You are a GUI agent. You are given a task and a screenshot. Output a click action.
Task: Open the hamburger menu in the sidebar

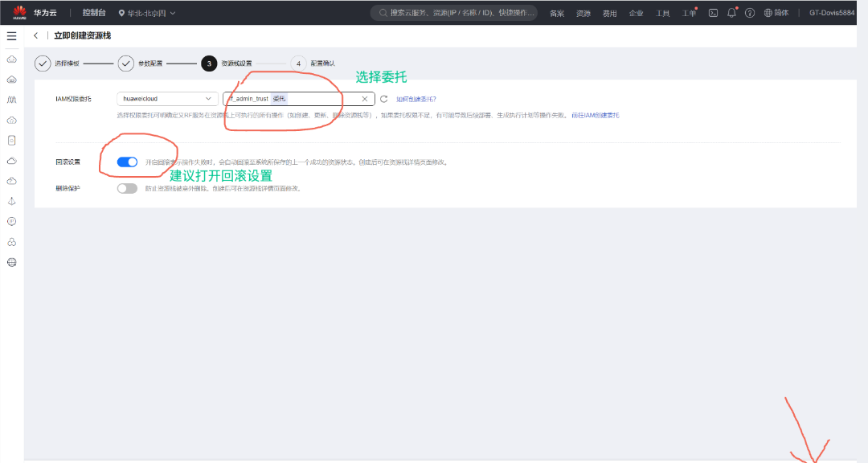click(11, 36)
